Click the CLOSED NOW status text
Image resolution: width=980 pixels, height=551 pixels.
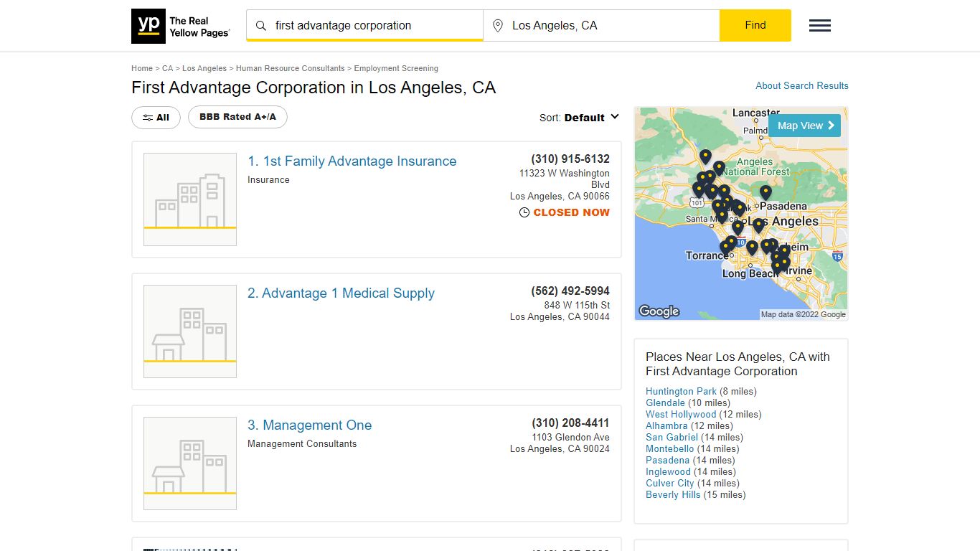[572, 212]
